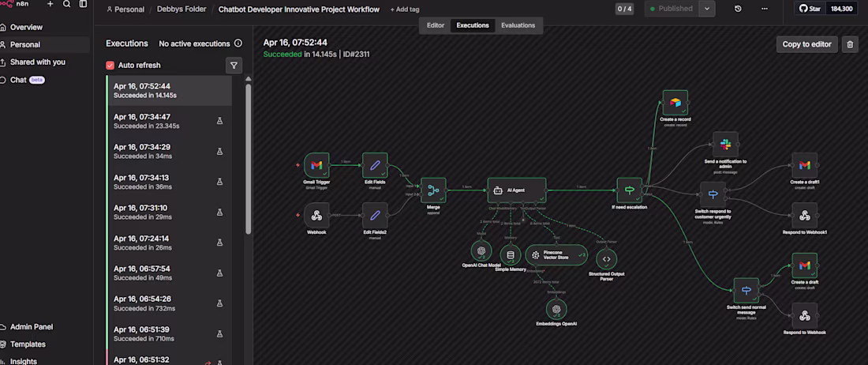Screen dimensions: 868x365
Task: Open the Slack Send a notification node
Action: [x=726, y=145]
